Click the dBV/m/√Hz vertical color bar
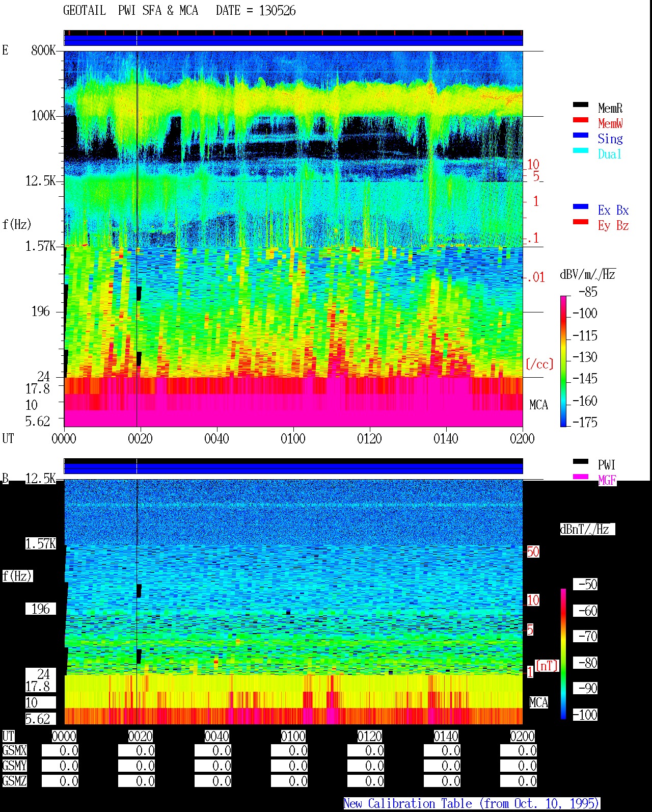Viewport: 652px width, 812px height. coord(563,361)
